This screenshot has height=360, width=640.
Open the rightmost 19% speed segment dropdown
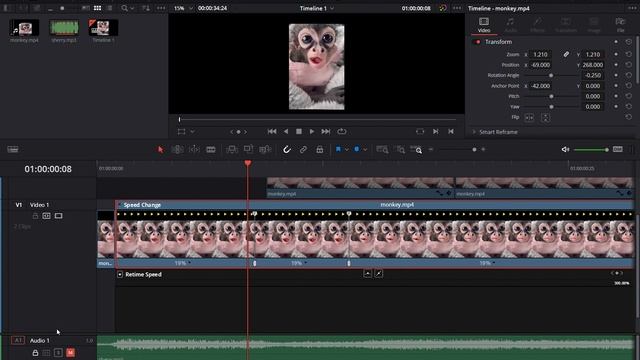tap(494, 263)
